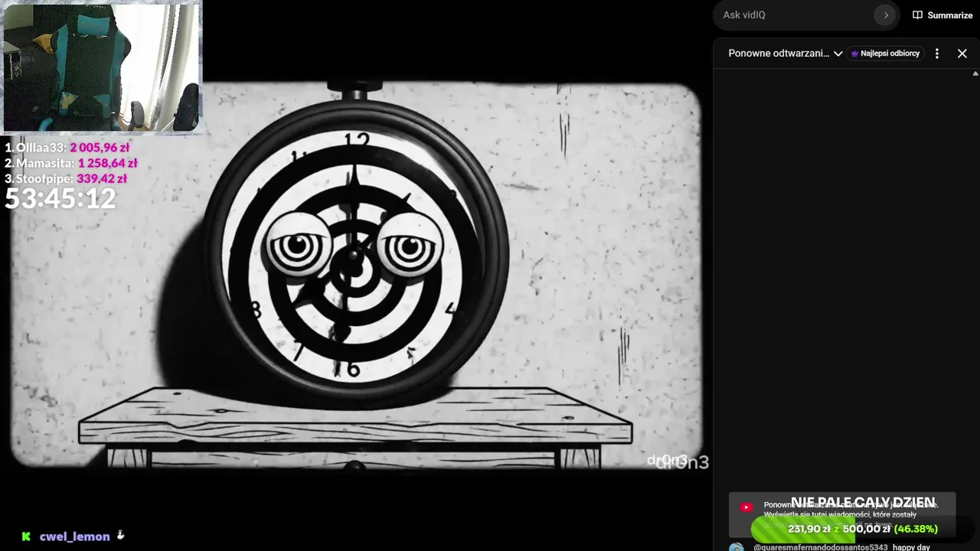Click the cwel_lemon channel name
The image size is (980, 551).
click(x=75, y=536)
